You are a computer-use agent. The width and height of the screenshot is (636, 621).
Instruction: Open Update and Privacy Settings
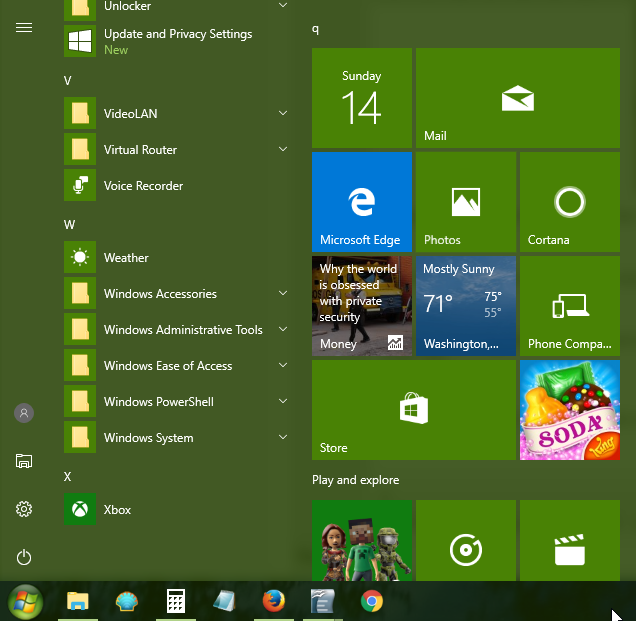pos(176,41)
